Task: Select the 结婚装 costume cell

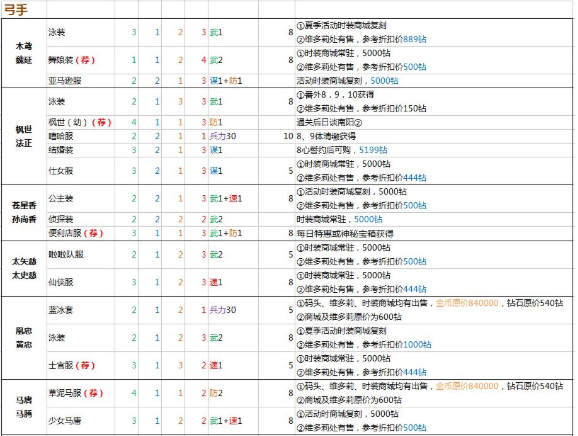Action: [80, 150]
